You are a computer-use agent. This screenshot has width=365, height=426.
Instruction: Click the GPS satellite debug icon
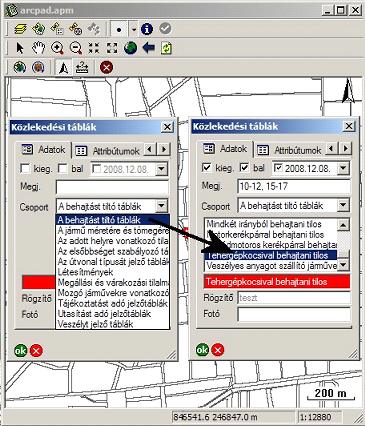(x=75, y=29)
